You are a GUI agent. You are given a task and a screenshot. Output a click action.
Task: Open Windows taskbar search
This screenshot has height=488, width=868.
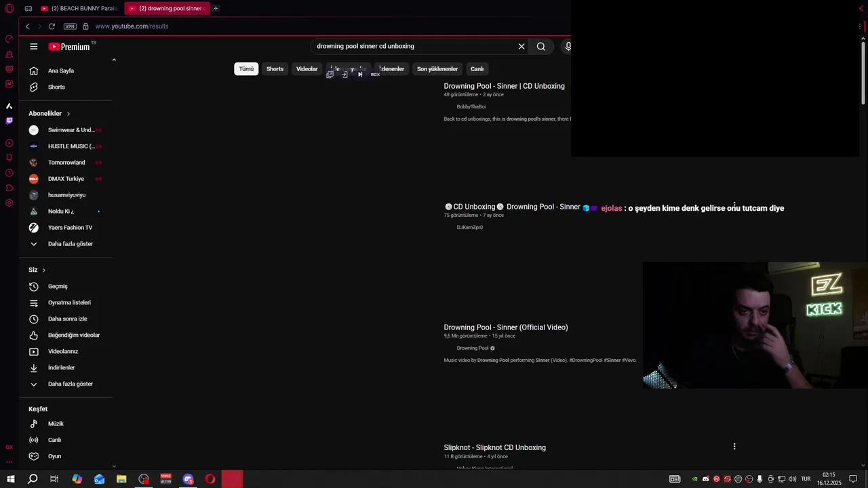(x=33, y=479)
